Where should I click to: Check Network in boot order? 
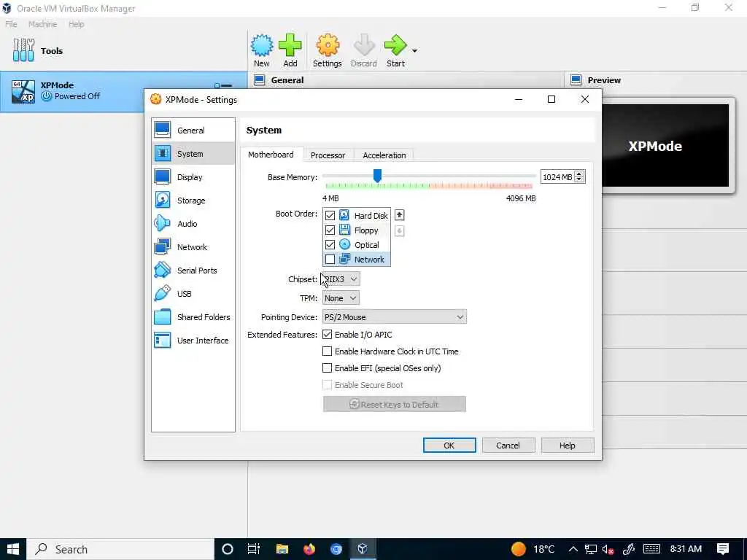[x=330, y=260]
